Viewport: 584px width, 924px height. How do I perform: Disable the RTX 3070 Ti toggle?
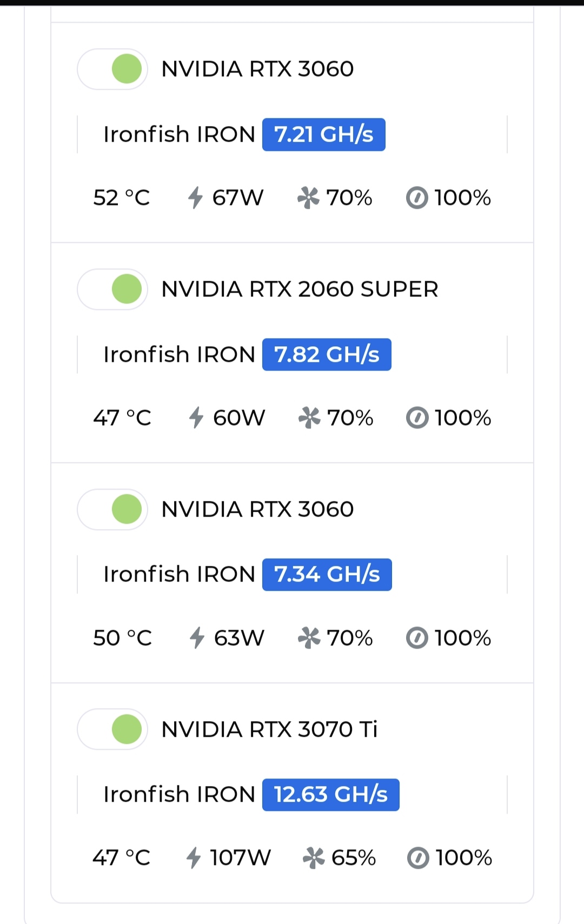point(112,729)
